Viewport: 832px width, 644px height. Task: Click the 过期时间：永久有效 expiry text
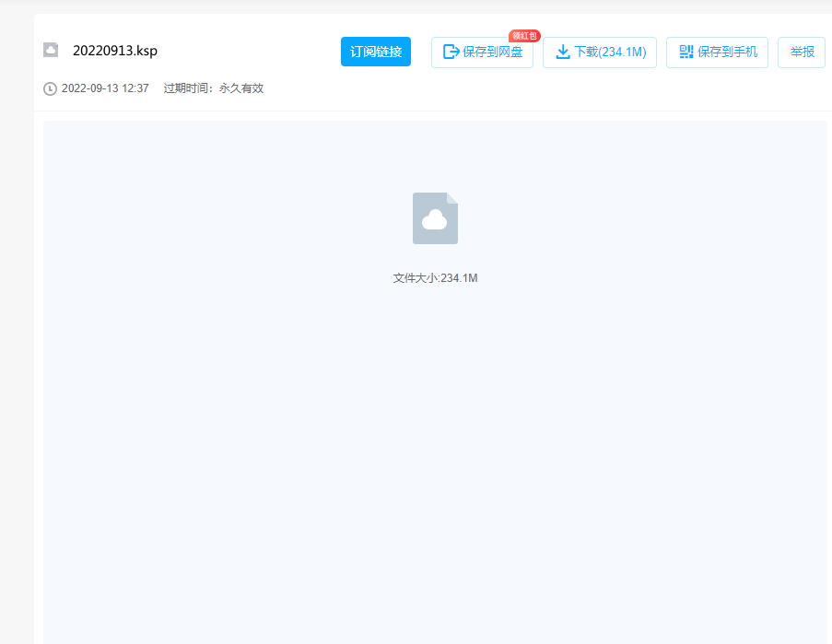coord(214,88)
